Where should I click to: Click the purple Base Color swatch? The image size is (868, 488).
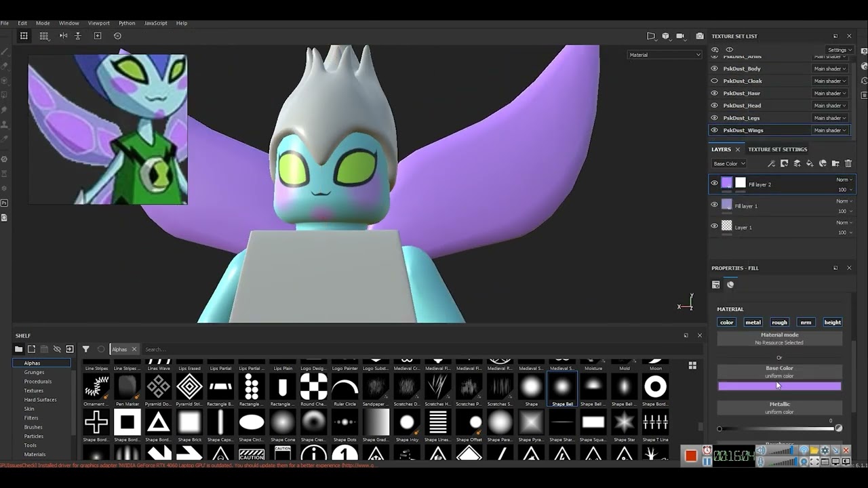click(x=780, y=386)
